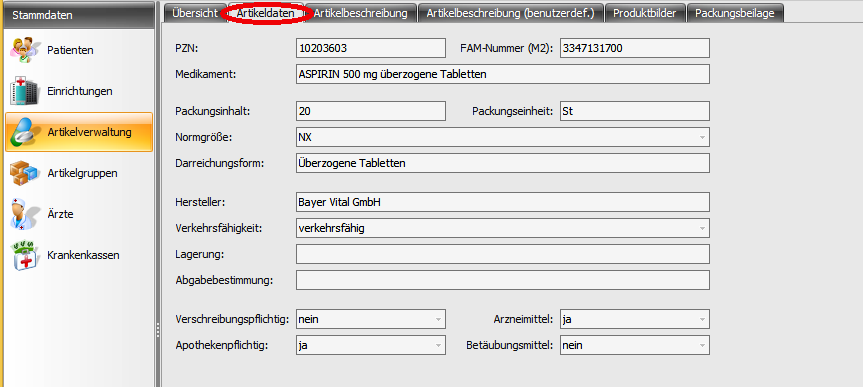
Task: Click the FAM-Nummer (M2) field
Action: coord(635,48)
